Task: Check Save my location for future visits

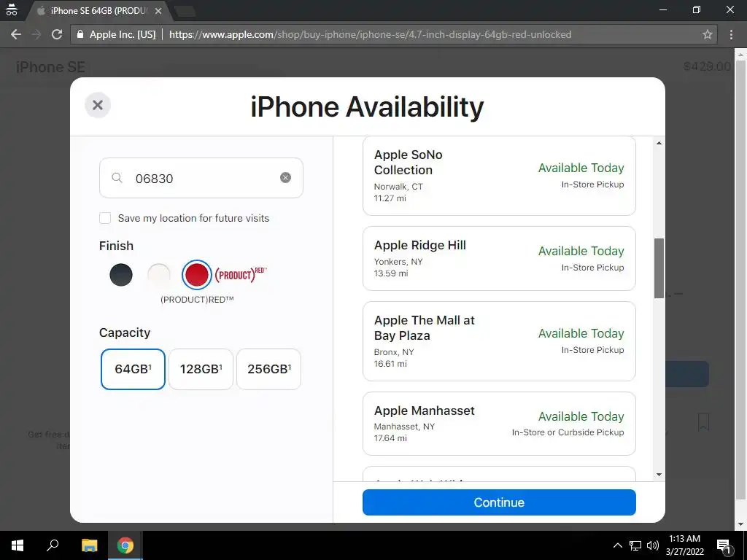Action: [105, 218]
